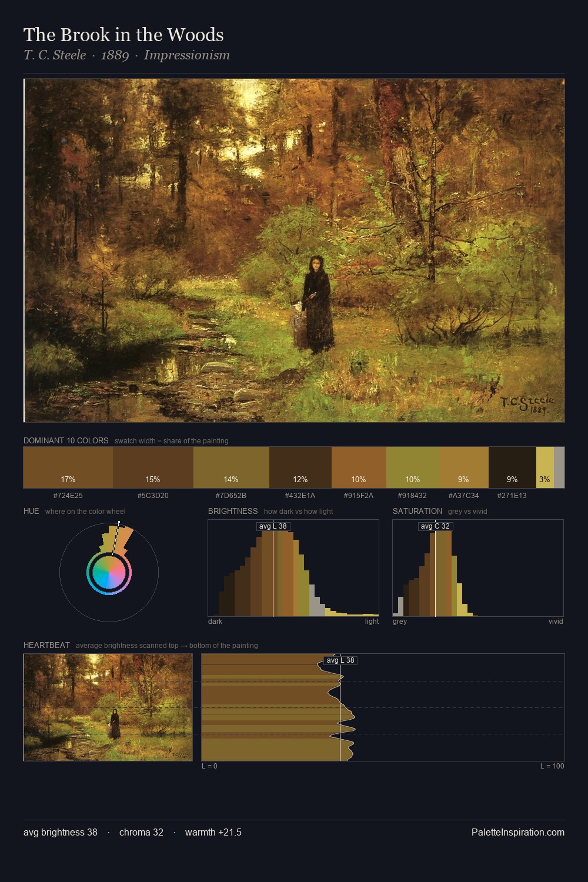Open the main painting image

tap(294, 250)
